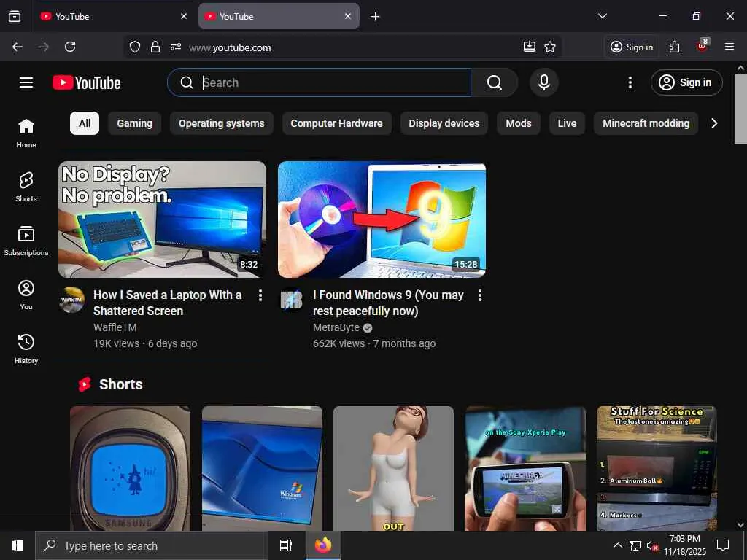Select the All filter chip
Viewport: 747px width, 560px height.
(x=85, y=123)
